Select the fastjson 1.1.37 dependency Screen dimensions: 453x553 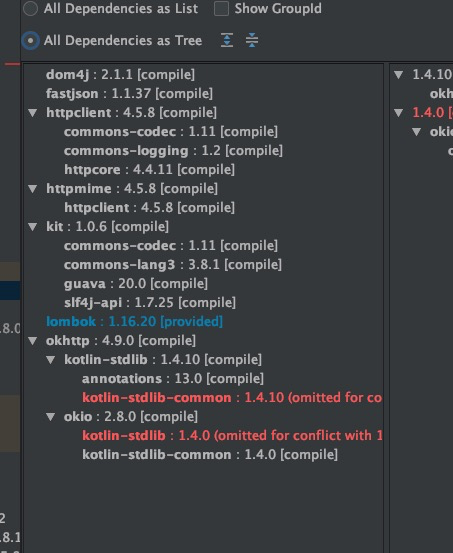point(129,93)
